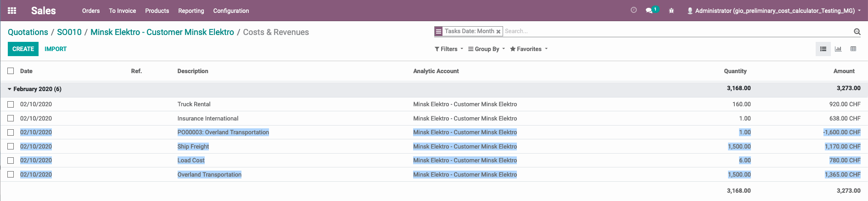Click the Sales app title
The image size is (868, 201).
44,11
